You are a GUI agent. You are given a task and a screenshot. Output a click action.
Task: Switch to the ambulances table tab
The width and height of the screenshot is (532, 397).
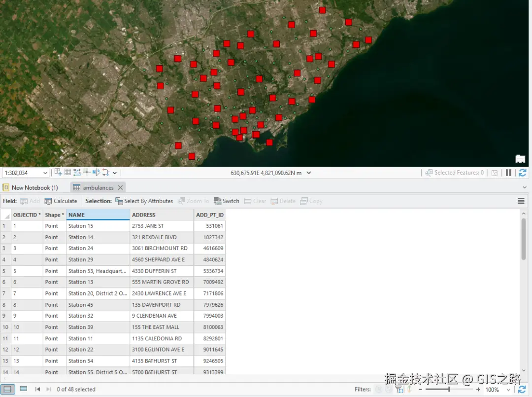coord(98,187)
